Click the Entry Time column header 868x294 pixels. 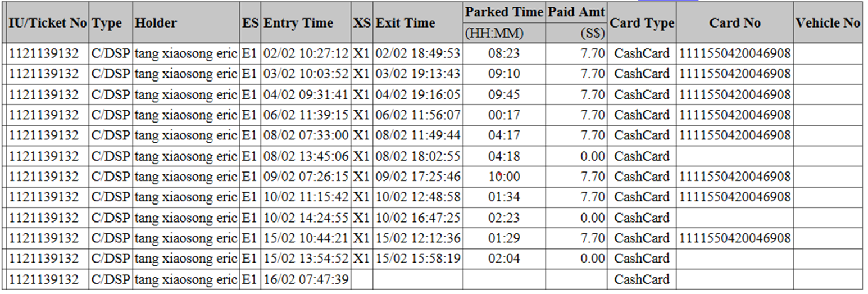(306, 23)
